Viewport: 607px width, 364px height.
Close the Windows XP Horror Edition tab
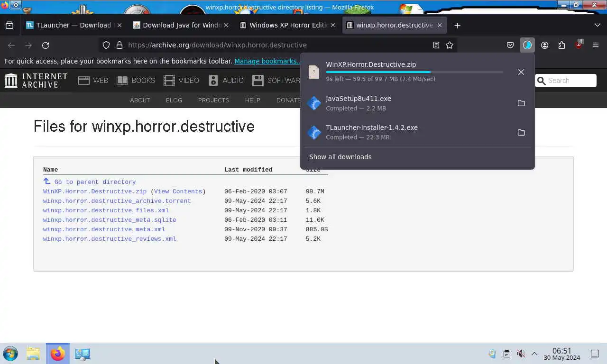pyautogui.click(x=332, y=25)
